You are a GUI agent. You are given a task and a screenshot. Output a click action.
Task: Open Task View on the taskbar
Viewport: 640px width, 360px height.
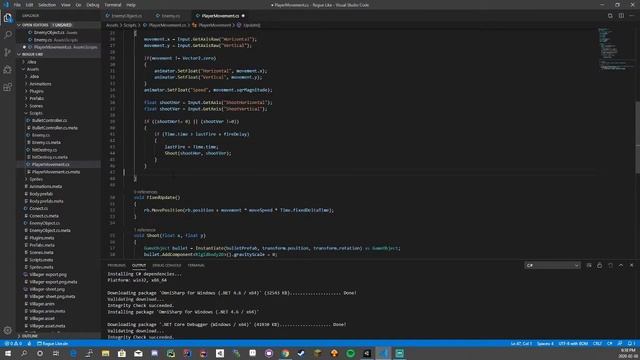56,353
